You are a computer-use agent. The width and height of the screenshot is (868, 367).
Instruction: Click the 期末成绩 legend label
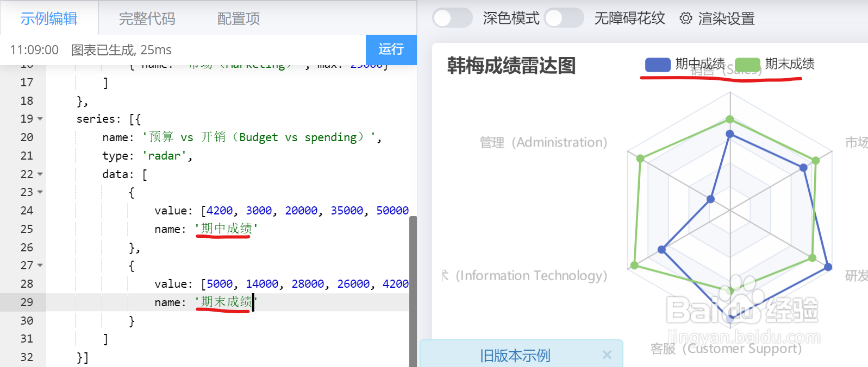coord(790,64)
